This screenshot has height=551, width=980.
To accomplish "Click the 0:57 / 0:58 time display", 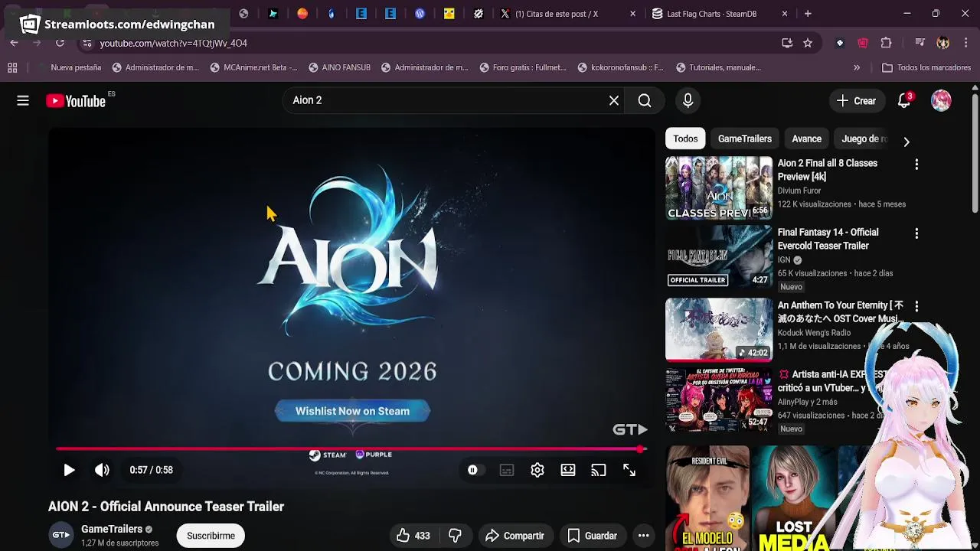I will point(151,470).
